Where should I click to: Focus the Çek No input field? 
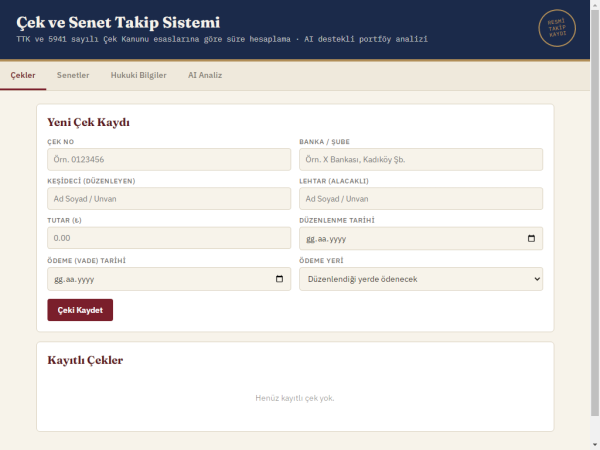(169, 160)
